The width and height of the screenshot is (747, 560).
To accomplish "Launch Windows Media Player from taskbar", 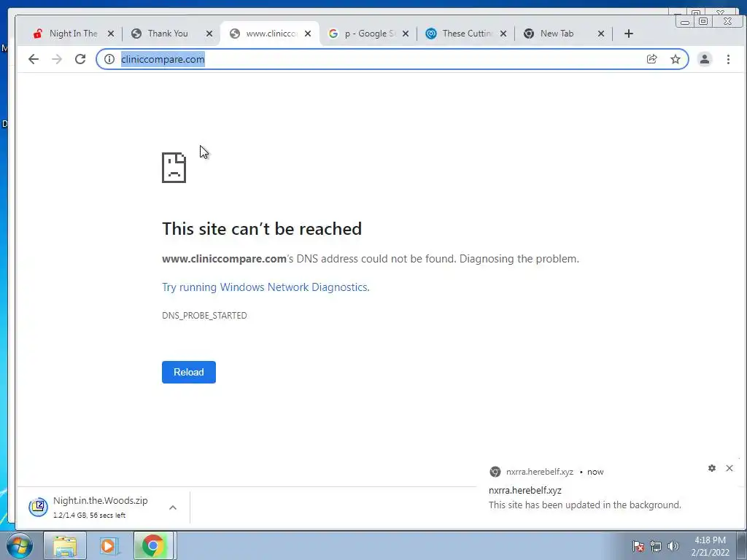I will [109, 545].
